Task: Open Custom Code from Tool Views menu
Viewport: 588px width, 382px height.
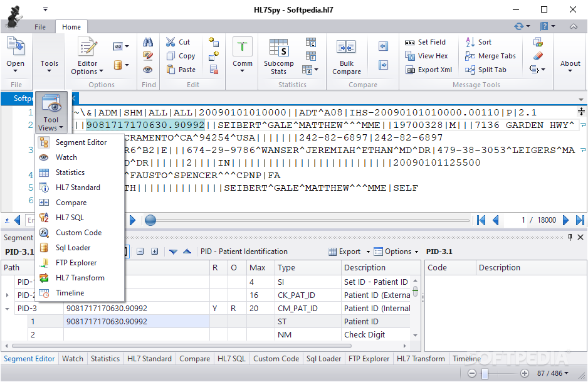Action: [80, 232]
